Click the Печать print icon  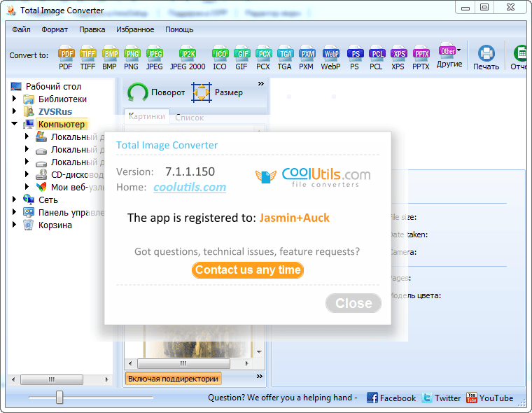pos(486,57)
